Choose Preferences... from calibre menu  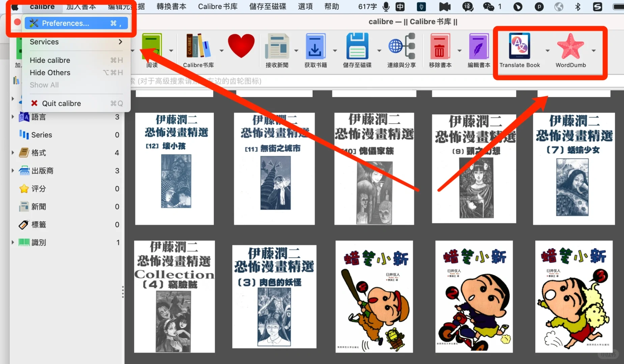(x=76, y=23)
